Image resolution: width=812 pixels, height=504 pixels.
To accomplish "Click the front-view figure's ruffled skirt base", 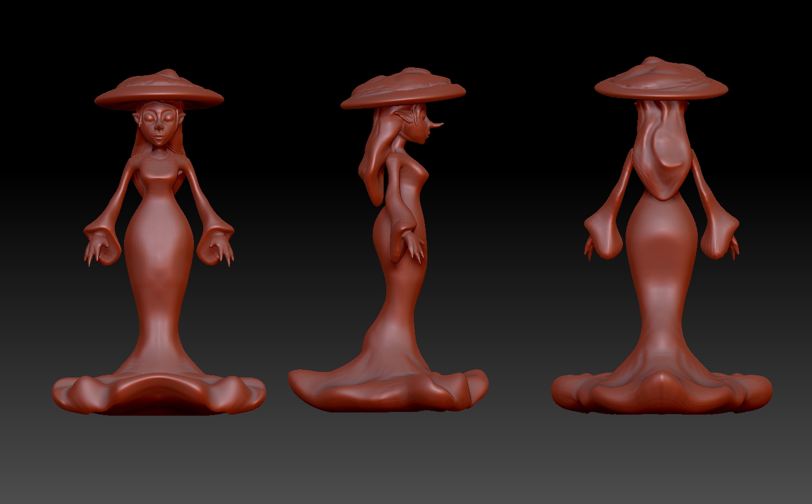I will point(159,393).
